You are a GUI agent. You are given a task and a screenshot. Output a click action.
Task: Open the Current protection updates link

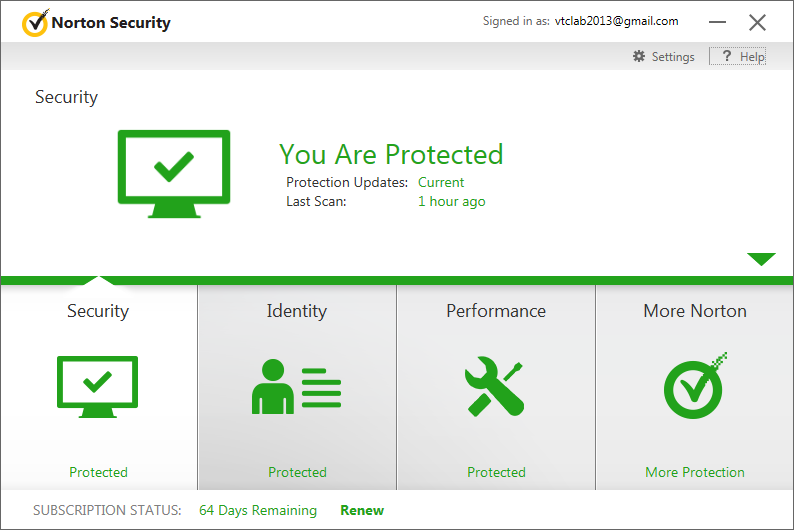pos(441,182)
